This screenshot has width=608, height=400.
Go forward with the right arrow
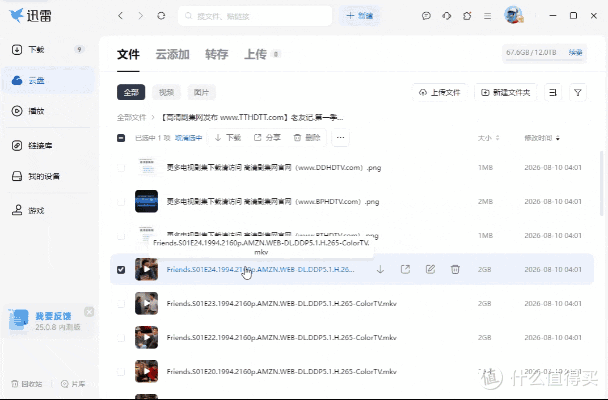pos(141,16)
